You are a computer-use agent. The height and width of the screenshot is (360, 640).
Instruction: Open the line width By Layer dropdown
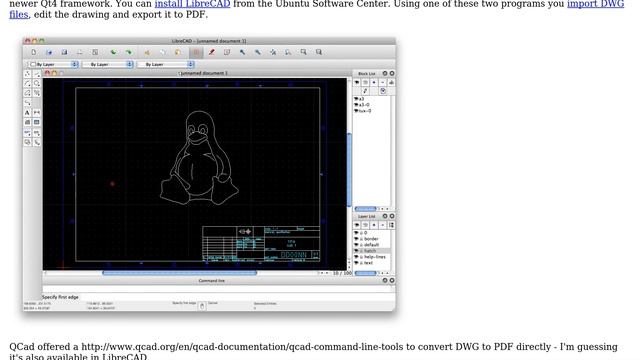point(108,64)
